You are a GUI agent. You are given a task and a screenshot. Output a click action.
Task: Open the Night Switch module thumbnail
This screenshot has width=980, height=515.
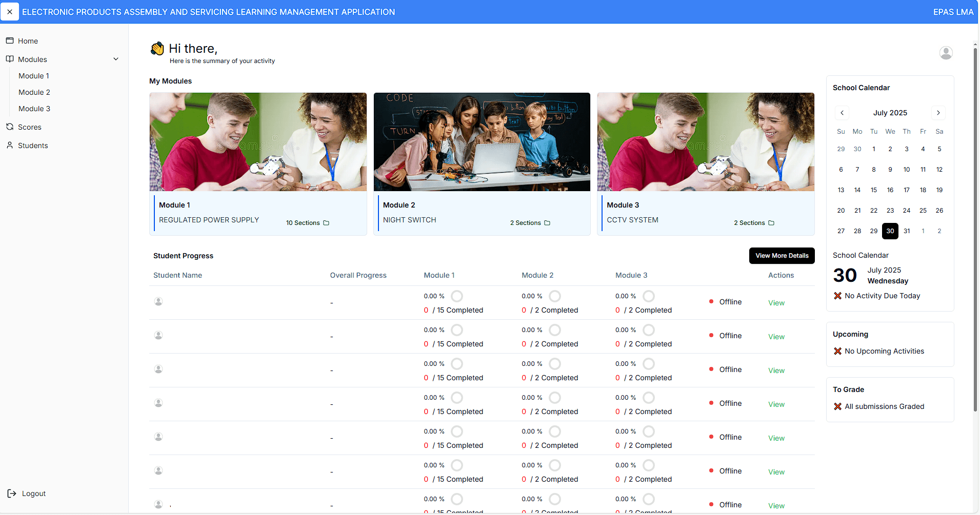tap(482, 142)
